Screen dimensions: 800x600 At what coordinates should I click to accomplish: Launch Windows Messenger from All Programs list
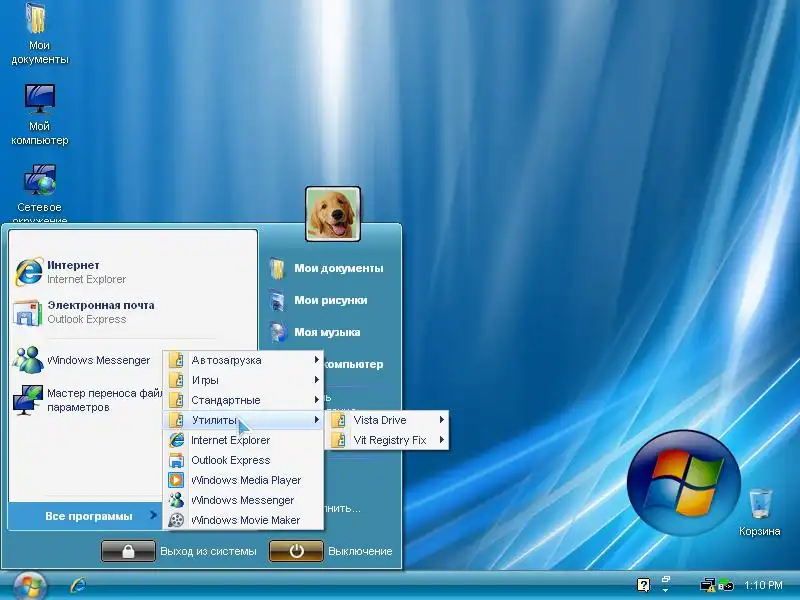pos(243,500)
